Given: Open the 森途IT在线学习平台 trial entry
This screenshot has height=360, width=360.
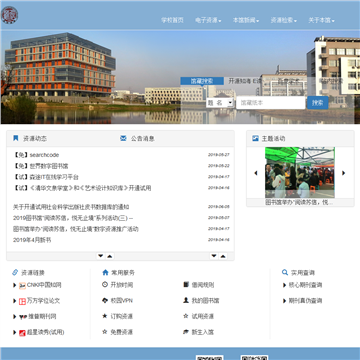Looking at the screenshot, I should pyautogui.click(x=46, y=177).
